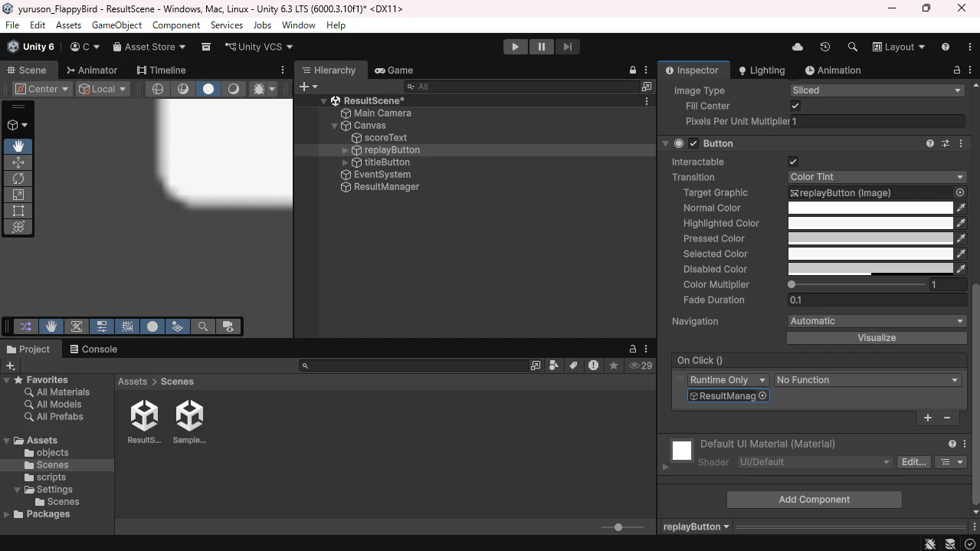Image resolution: width=980 pixels, height=551 pixels.
Task: Switch to the Animator tab
Action: tap(92, 70)
